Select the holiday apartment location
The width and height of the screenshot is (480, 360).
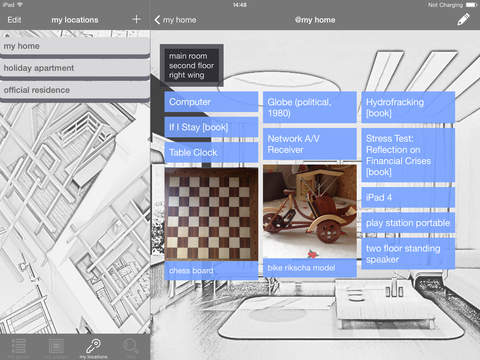tap(75, 68)
